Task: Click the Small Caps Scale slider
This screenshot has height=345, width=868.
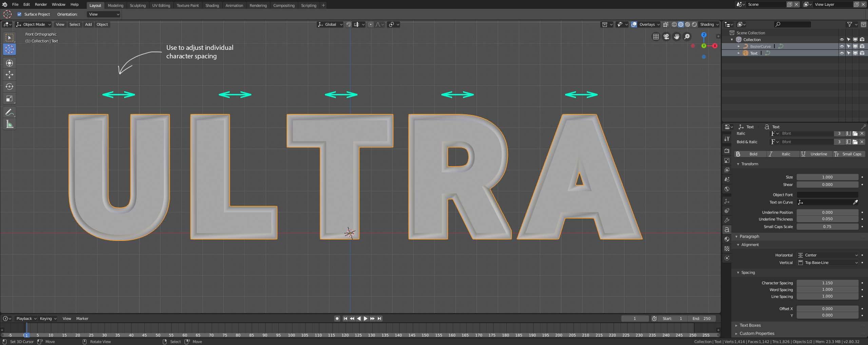Action: [x=827, y=227]
